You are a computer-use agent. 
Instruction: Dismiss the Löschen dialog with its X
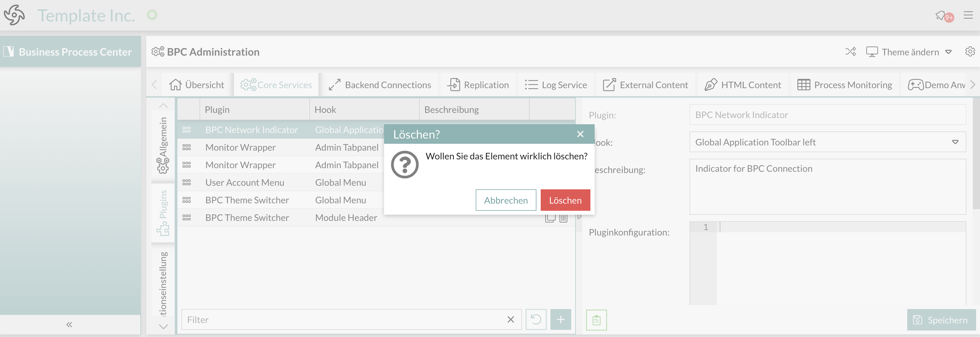point(580,134)
